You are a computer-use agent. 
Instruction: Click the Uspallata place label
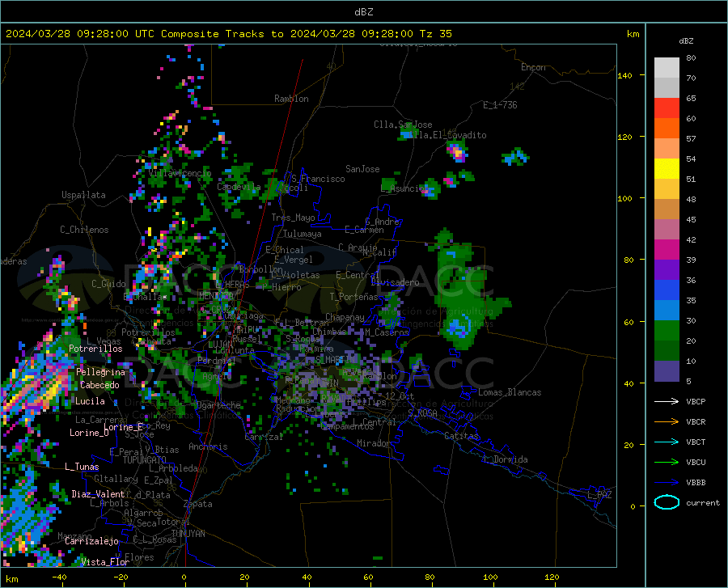click(83, 195)
